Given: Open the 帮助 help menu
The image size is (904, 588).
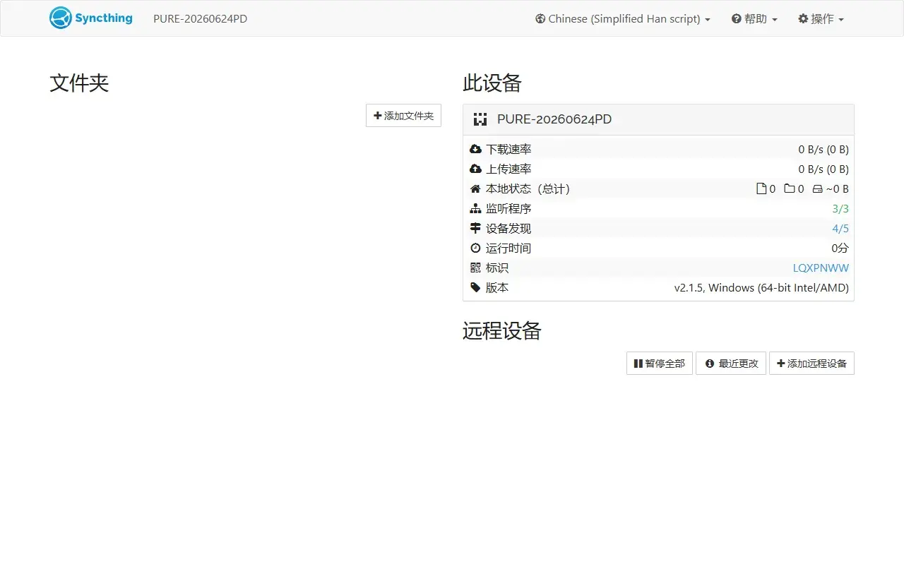Looking at the screenshot, I should click(x=754, y=19).
